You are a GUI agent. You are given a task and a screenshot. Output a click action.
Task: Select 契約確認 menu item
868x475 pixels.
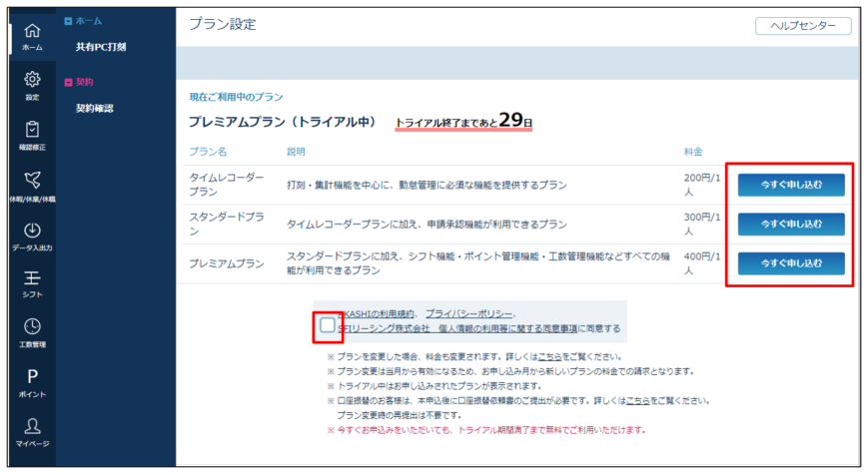click(95, 108)
